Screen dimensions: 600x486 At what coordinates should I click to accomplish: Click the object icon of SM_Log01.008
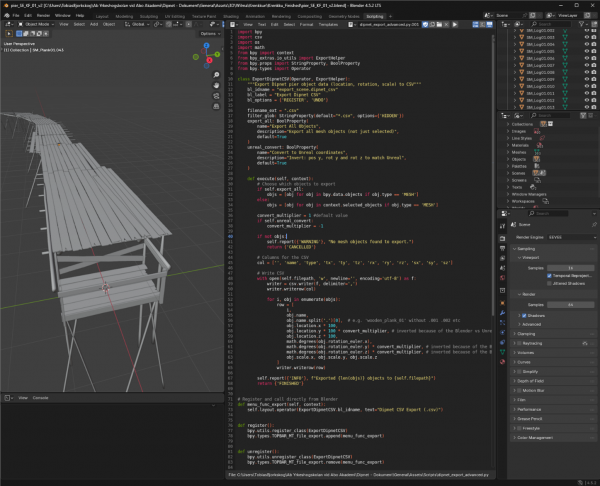pos(521,72)
